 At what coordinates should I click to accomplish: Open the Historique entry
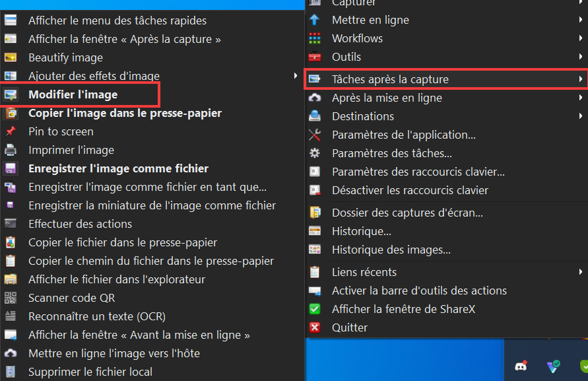[446, 231]
